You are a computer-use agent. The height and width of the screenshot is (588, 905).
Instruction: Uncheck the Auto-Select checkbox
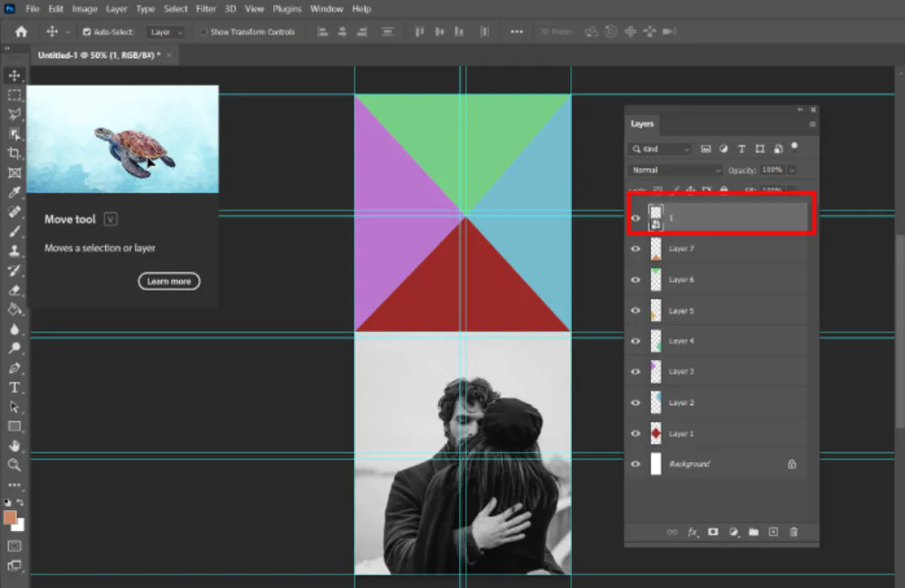87,32
